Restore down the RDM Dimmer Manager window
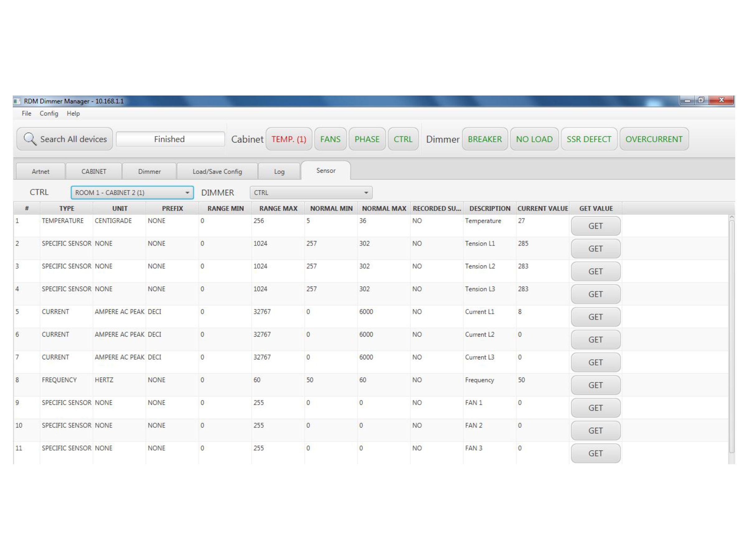747x560 pixels. (x=702, y=100)
